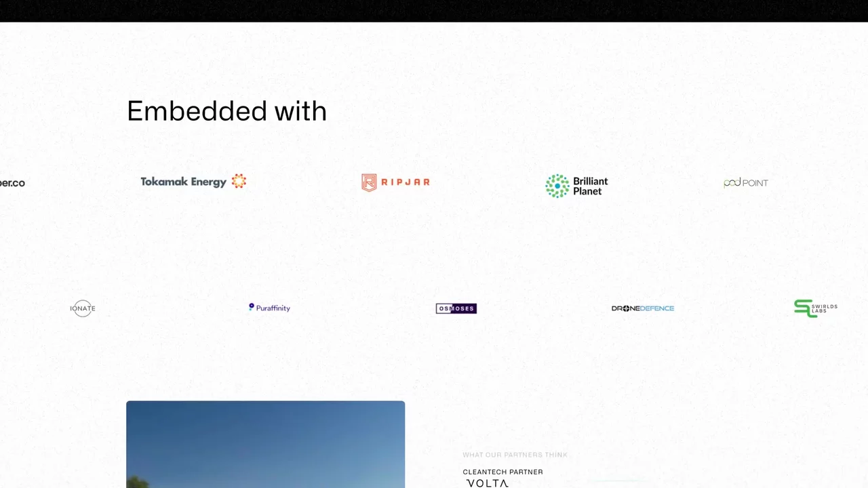The height and width of the screenshot is (488, 868).
Task: Open the Pod Point logo
Action: pos(746,183)
